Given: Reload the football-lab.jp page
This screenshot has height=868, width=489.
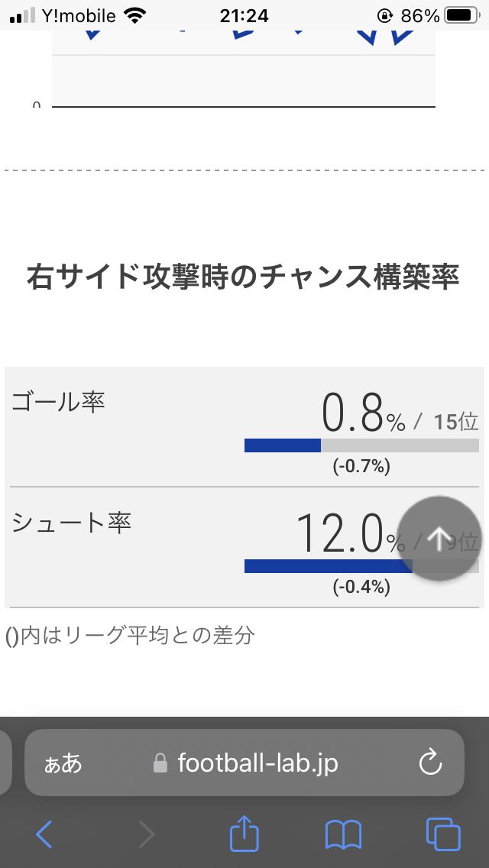Looking at the screenshot, I should pyautogui.click(x=431, y=763).
